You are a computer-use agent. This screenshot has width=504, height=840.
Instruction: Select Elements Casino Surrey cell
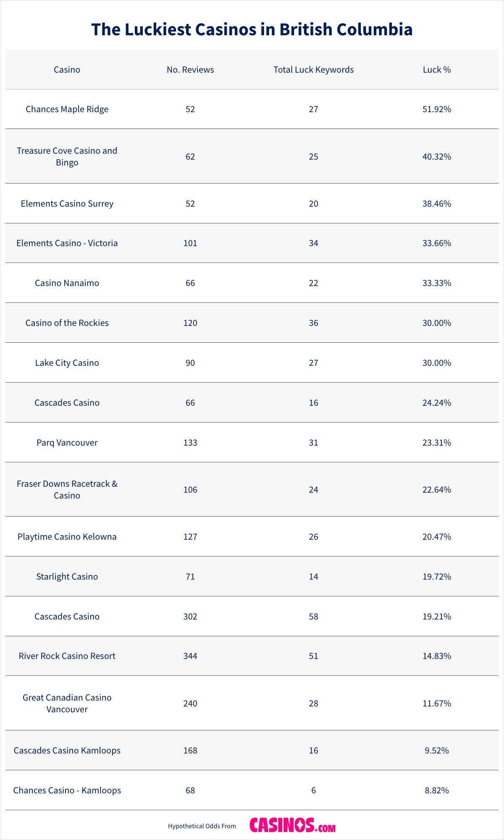(67, 204)
